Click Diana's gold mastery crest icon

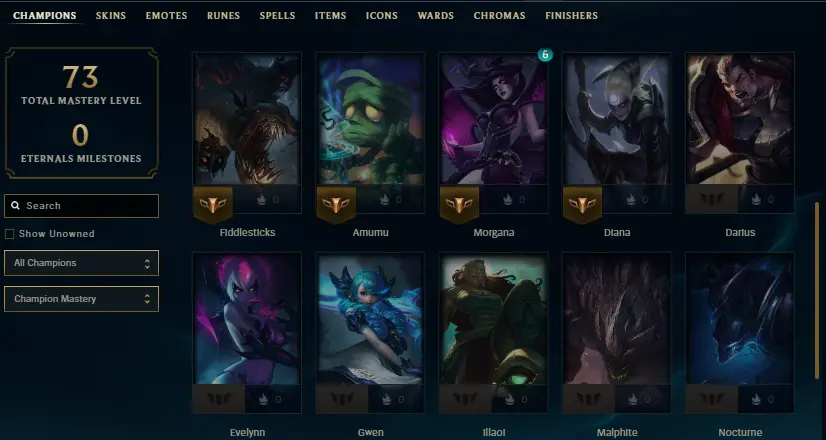[x=583, y=203]
